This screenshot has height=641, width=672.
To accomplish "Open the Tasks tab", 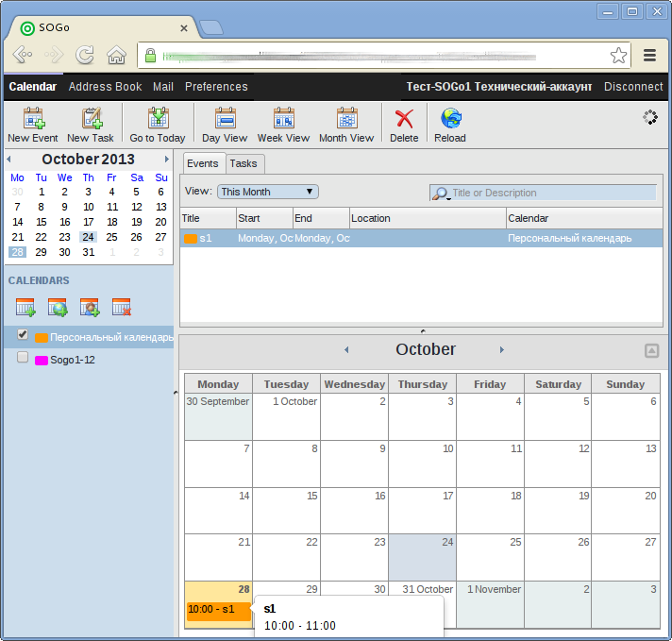I will [244, 163].
